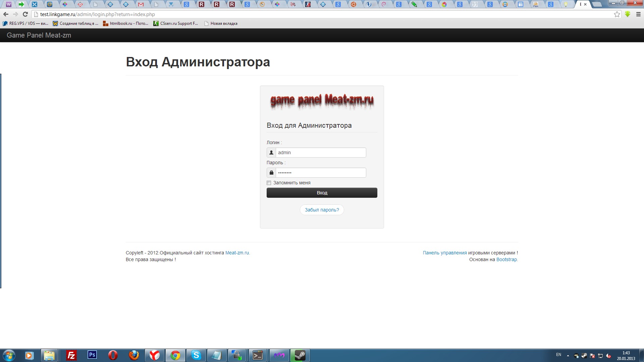Click 'Game Panel Meat-zm' navbar brand

click(x=39, y=35)
